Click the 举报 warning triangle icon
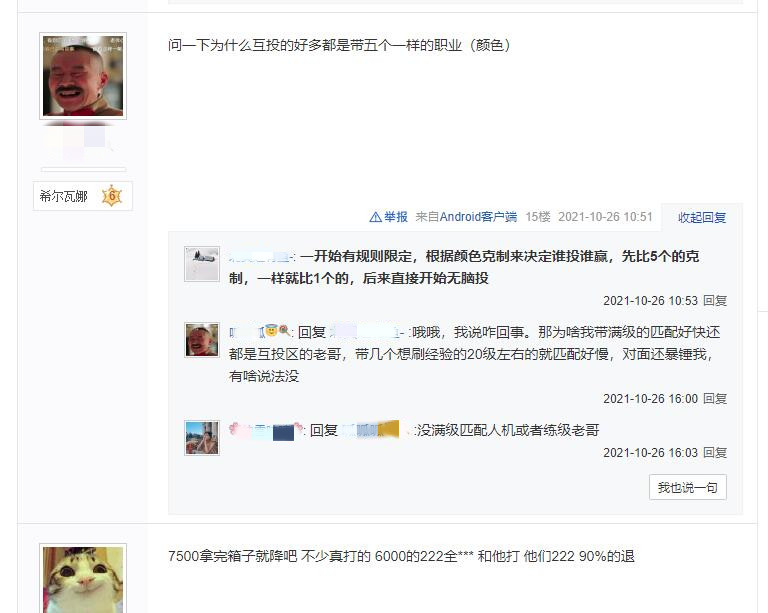 click(x=375, y=217)
